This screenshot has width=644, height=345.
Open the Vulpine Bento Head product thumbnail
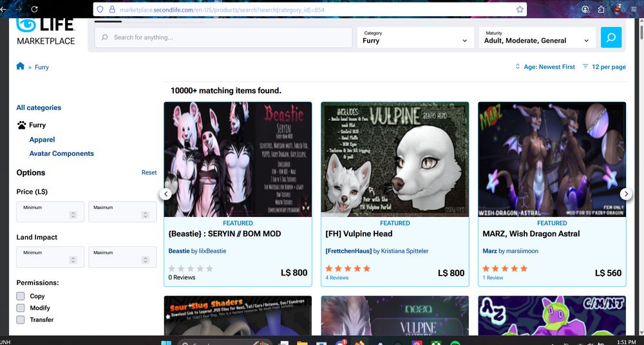[395, 160]
